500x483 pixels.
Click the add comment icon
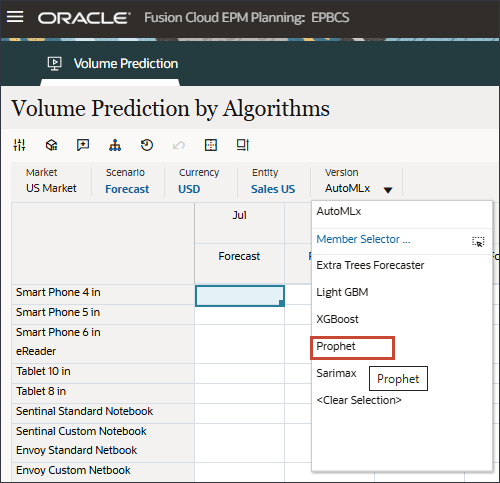(83, 145)
